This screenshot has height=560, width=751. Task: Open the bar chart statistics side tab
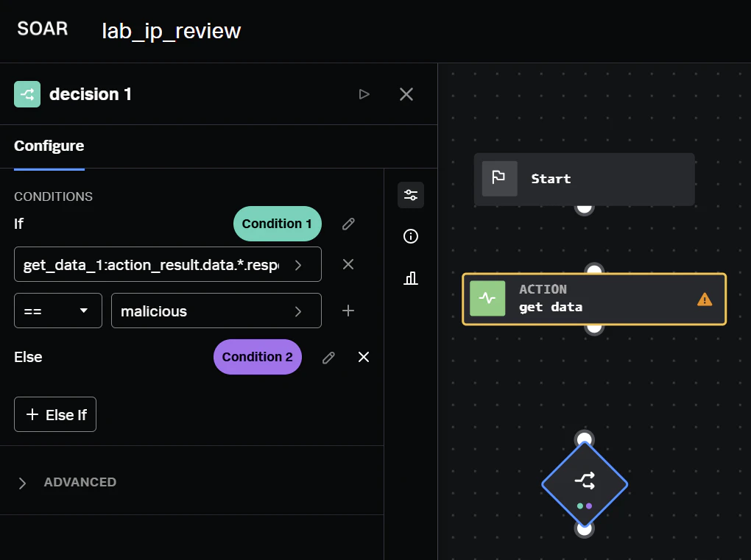point(410,278)
